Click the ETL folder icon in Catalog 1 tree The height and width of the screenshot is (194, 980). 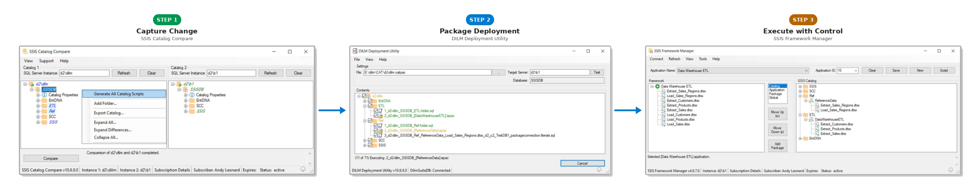(44, 106)
